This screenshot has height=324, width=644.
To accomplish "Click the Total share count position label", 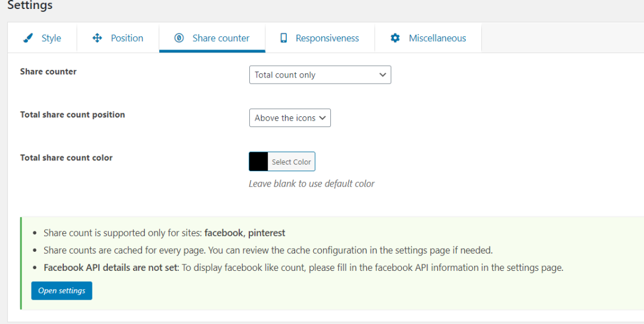I will point(72,115).
